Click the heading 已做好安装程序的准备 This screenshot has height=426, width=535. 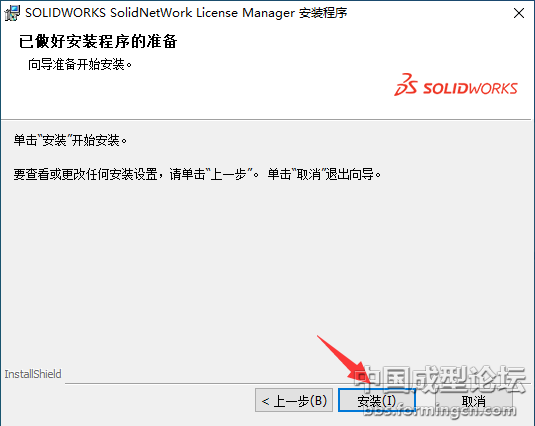pyautogui.click(x=98, y=42)
